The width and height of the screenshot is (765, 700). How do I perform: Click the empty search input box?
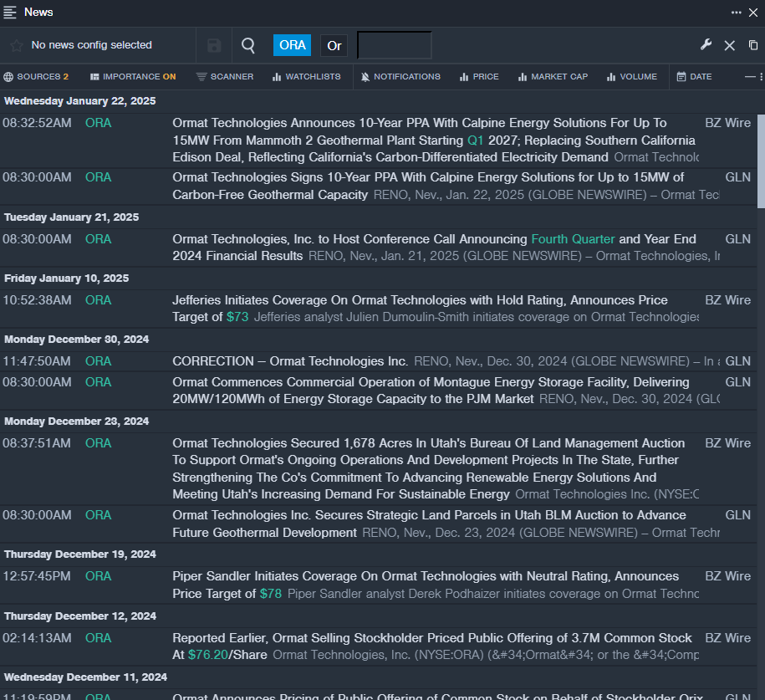(x=394, y=45)
